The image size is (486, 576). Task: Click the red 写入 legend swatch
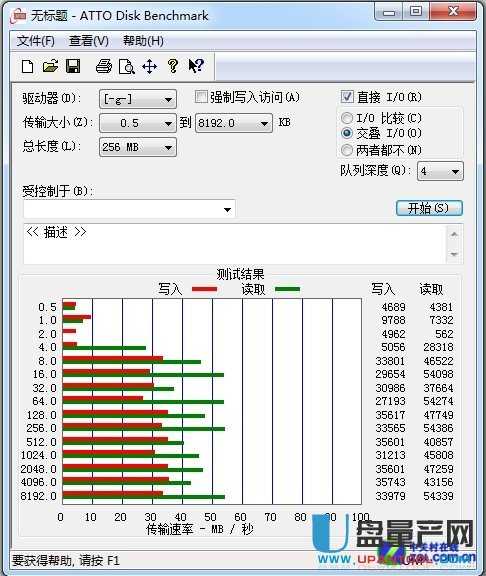(205, 289)
